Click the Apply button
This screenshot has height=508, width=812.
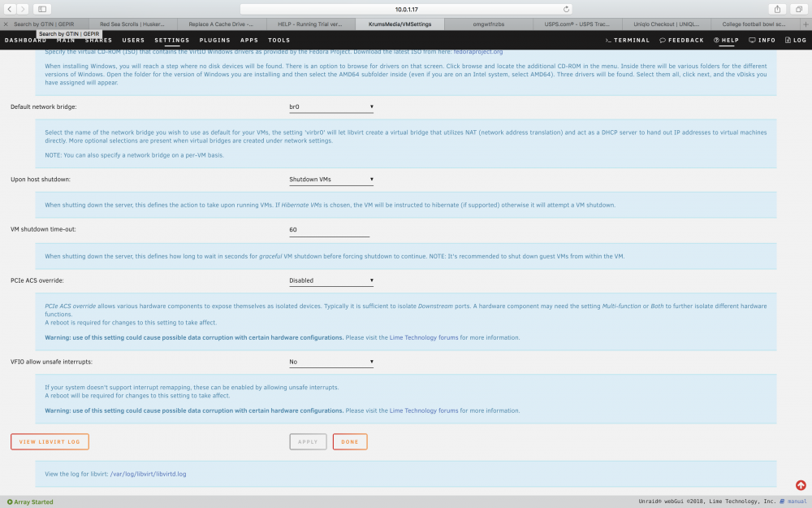tap(308, 441)
